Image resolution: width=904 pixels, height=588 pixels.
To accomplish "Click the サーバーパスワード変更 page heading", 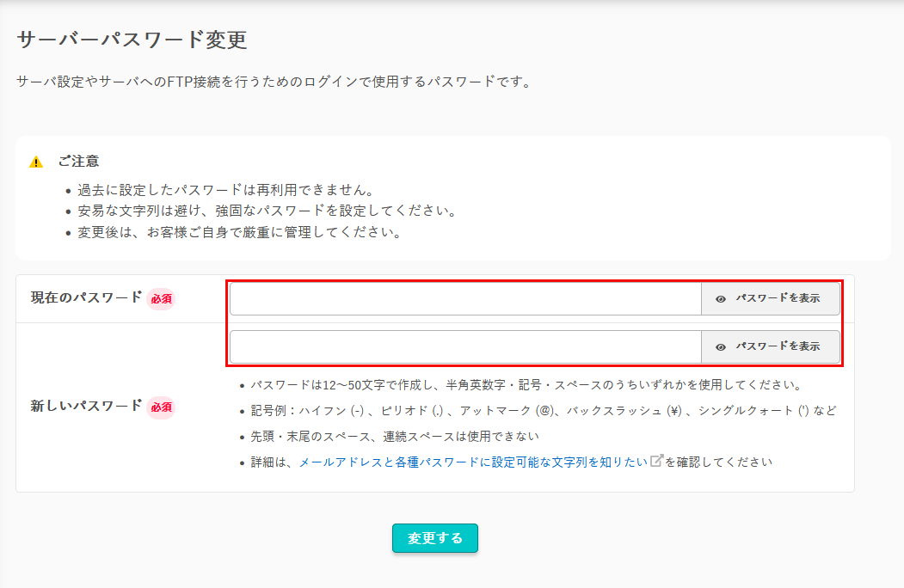I will point(132,40).
